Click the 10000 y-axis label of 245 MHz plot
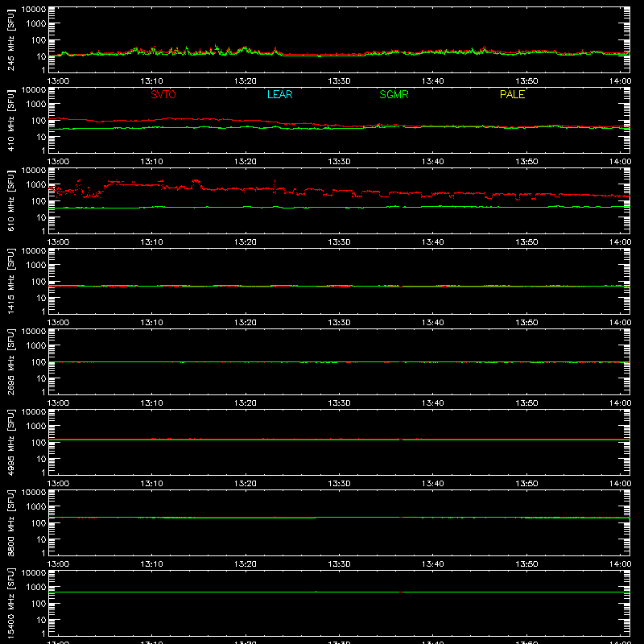 [x=34, y=10]
